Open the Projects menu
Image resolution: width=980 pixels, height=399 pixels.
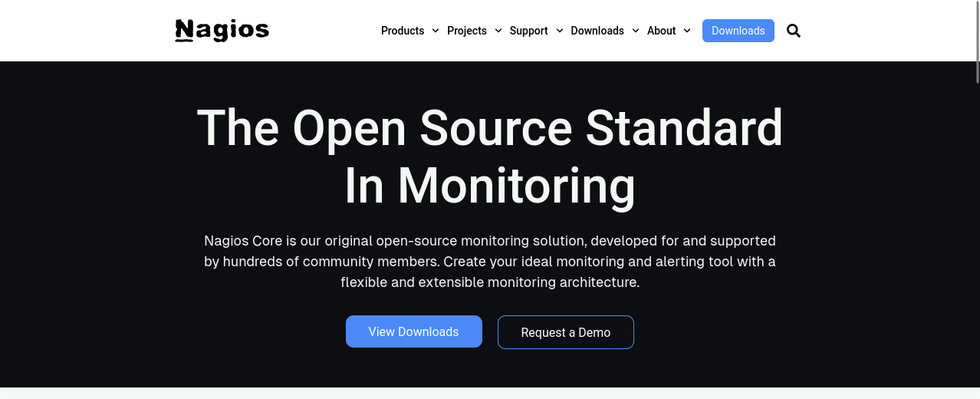click(467, 31)
